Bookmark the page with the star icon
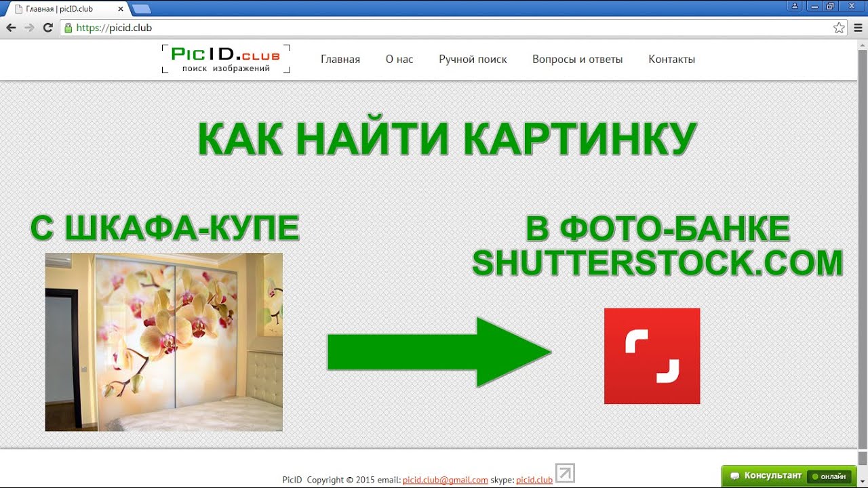 point(839,28)
